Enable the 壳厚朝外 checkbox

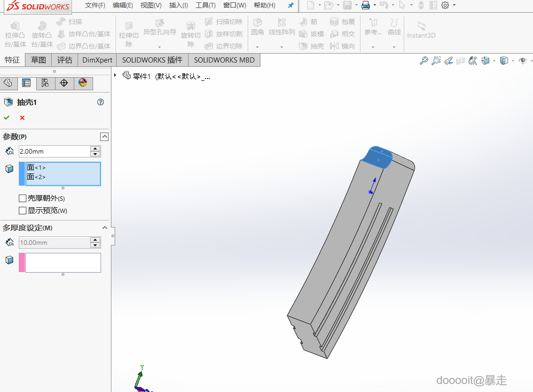(x=23, y=198)
